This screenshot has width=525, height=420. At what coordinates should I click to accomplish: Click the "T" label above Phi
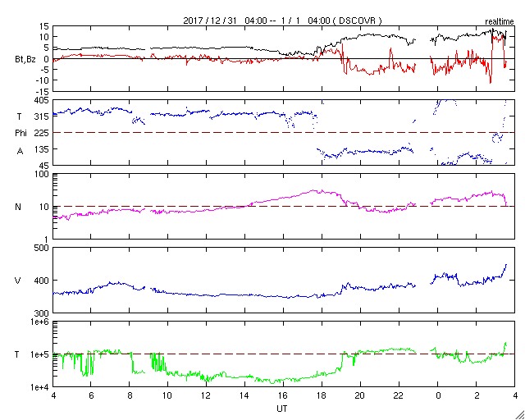pyautogui.click(x=19, y=116)
